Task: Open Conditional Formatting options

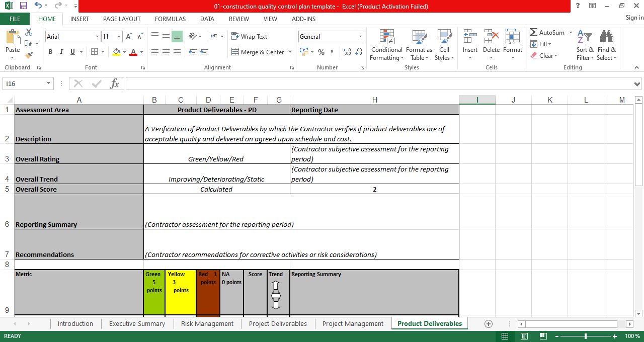Action: [386, 45]
